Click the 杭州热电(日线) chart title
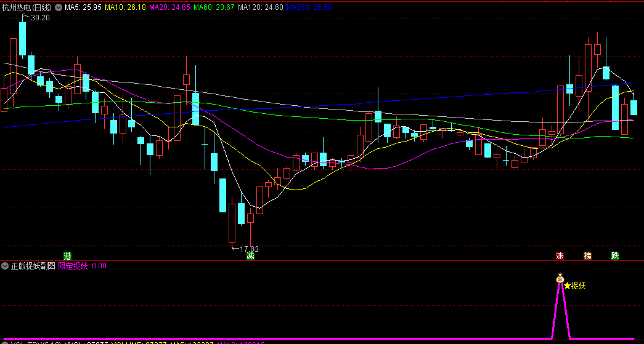The width and height of the screenshot is (644, 344). click(x=27, y=7)
